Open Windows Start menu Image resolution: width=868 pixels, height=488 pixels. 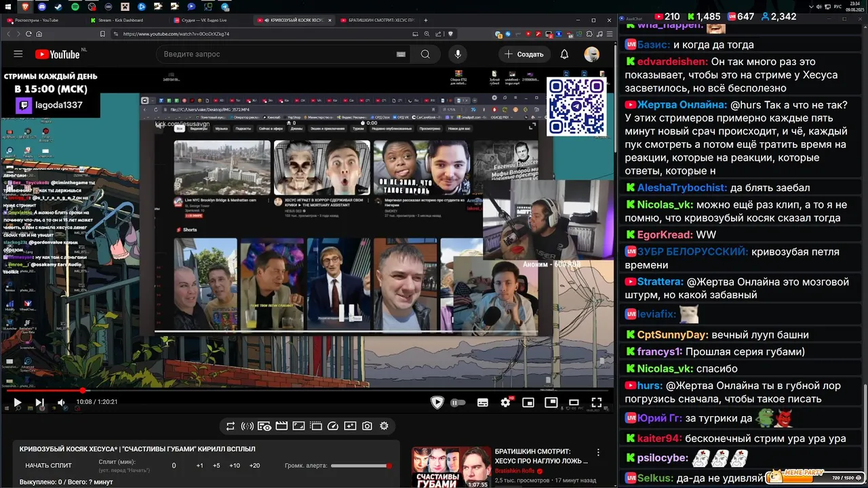9,7
